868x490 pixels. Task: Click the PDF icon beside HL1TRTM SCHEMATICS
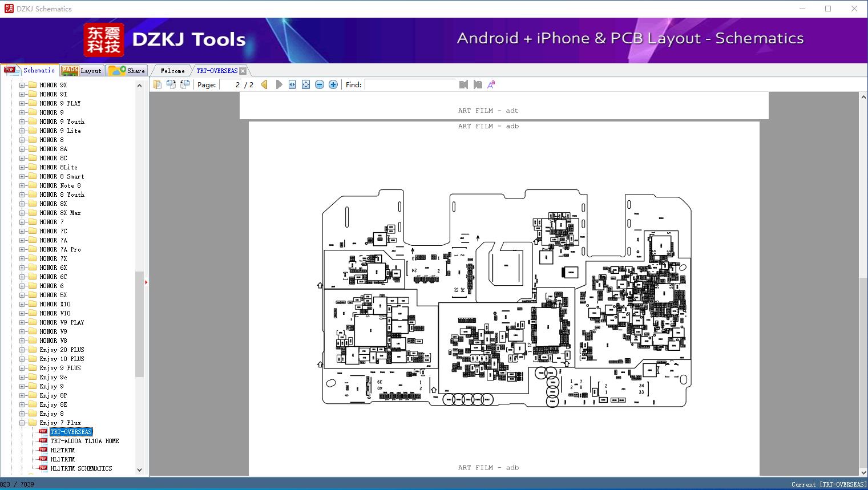[x=43, y=468]
